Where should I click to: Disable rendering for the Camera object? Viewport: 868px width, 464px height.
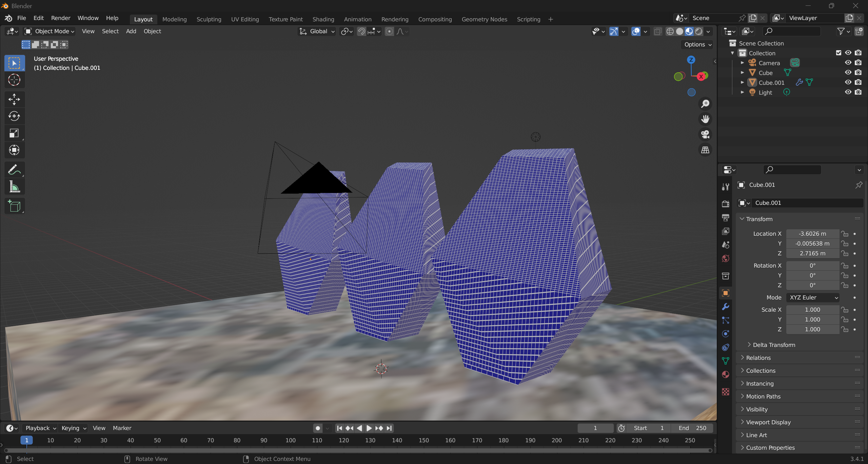[x=858, y=63]
